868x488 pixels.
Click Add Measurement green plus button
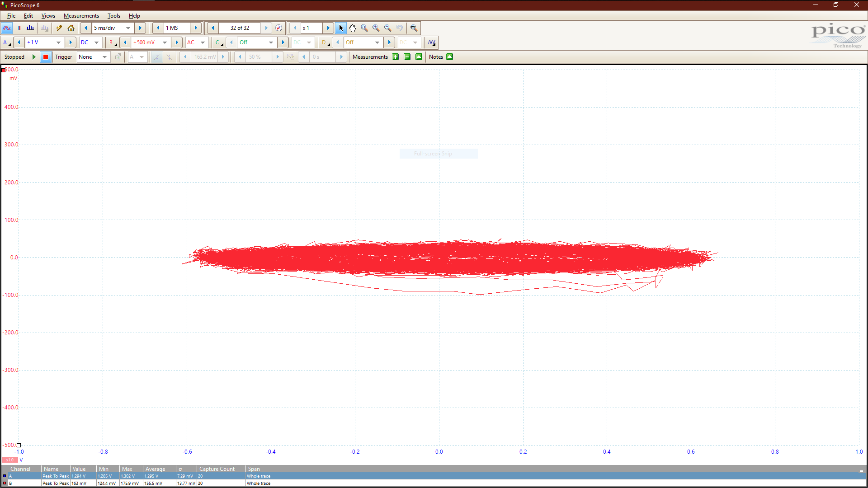pyautogui.click(x=396, y=57)
